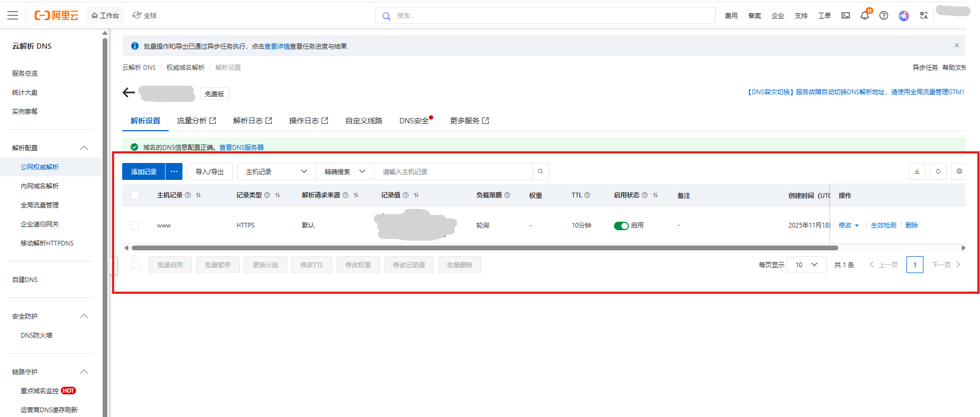Open the hamburger navigation menu
Screen dimensions: 980x417
point(13,15)
